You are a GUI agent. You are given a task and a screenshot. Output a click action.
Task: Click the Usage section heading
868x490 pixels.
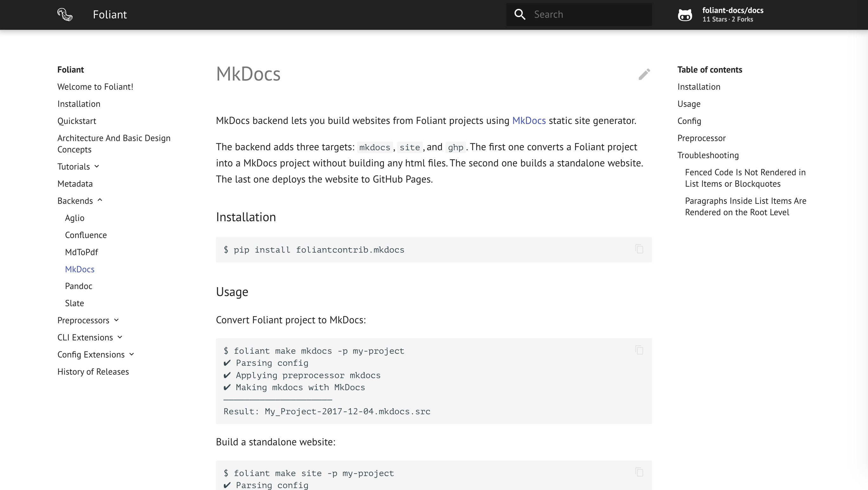232,292
